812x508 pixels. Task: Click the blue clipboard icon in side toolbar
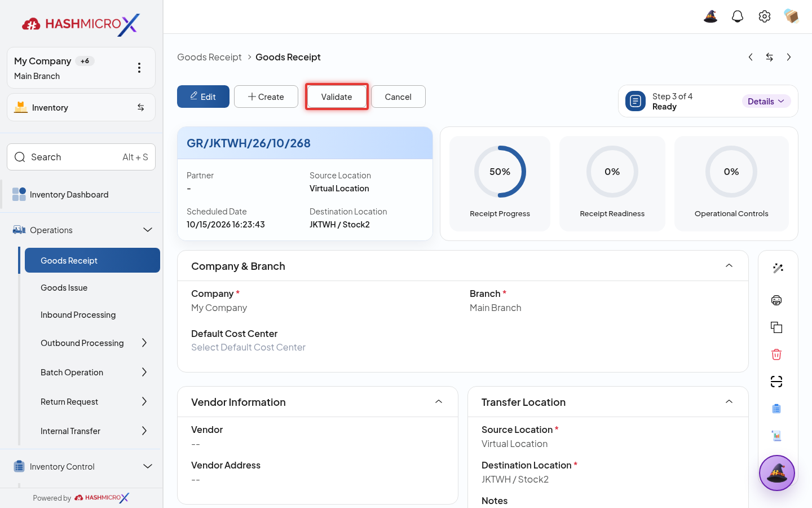click(x=776, y=409)
